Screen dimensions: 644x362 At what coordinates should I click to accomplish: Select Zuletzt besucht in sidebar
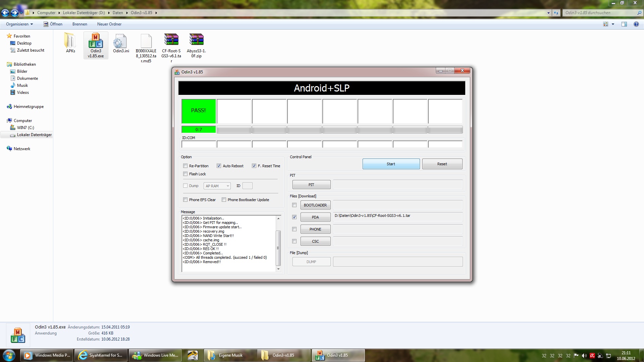pyautogui.click(x=31, y=50)
